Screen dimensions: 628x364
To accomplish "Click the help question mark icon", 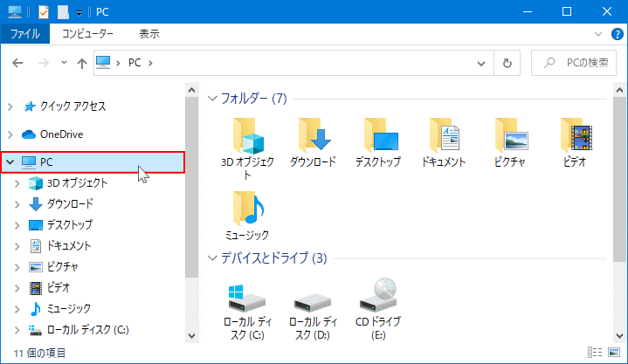I will tap(617, 34).
